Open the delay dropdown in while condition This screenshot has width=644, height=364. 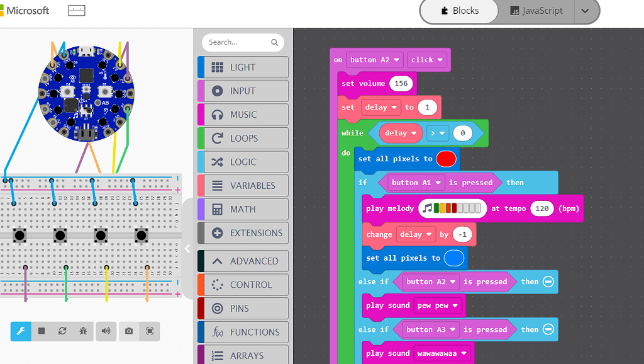pyautogui.click(x=401, y=134)
